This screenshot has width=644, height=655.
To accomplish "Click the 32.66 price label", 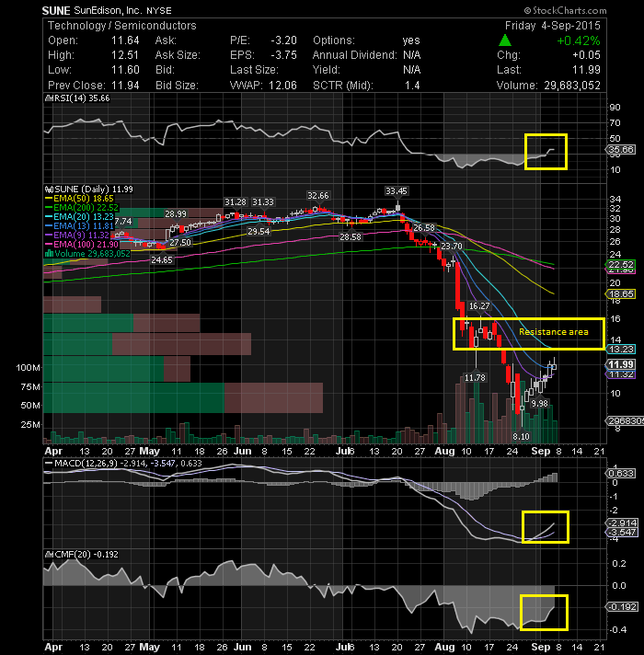I will tap(317, 196).
